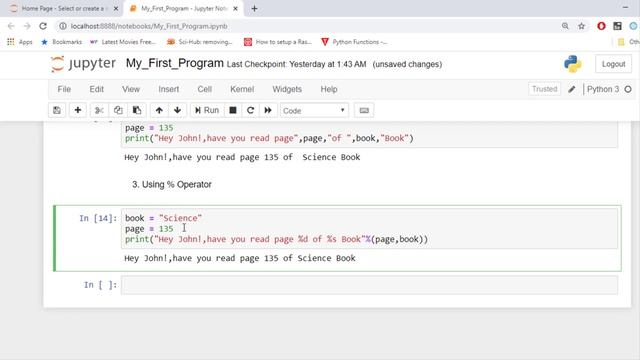Viewport: 640px width, 360px height.
Task: Move selected cell up arrow
Action: click(159, 110)
